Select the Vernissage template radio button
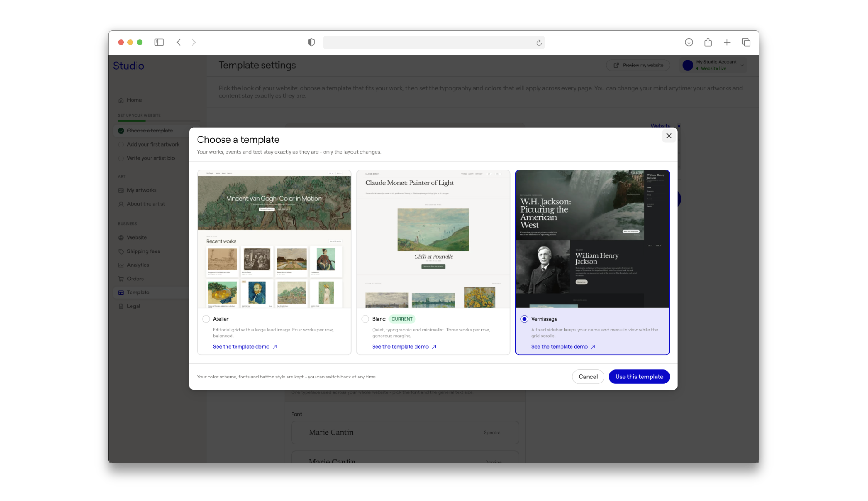 pos(524,319)
